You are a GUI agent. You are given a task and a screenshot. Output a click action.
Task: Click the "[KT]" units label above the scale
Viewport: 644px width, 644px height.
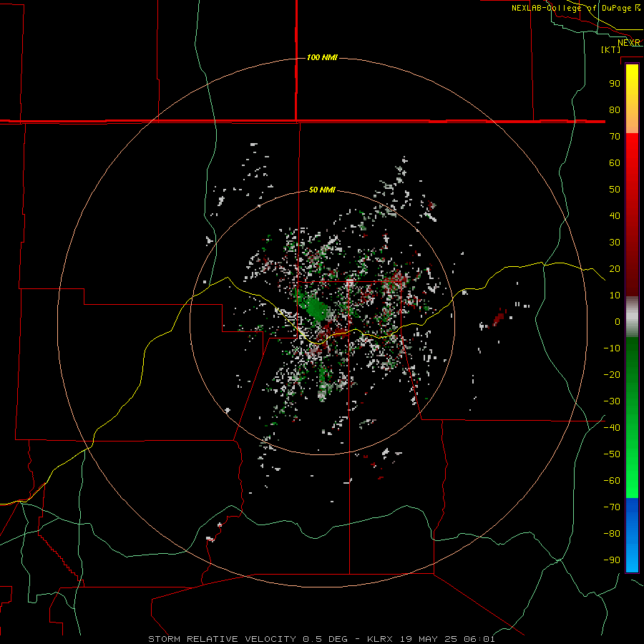coord(611,49)
